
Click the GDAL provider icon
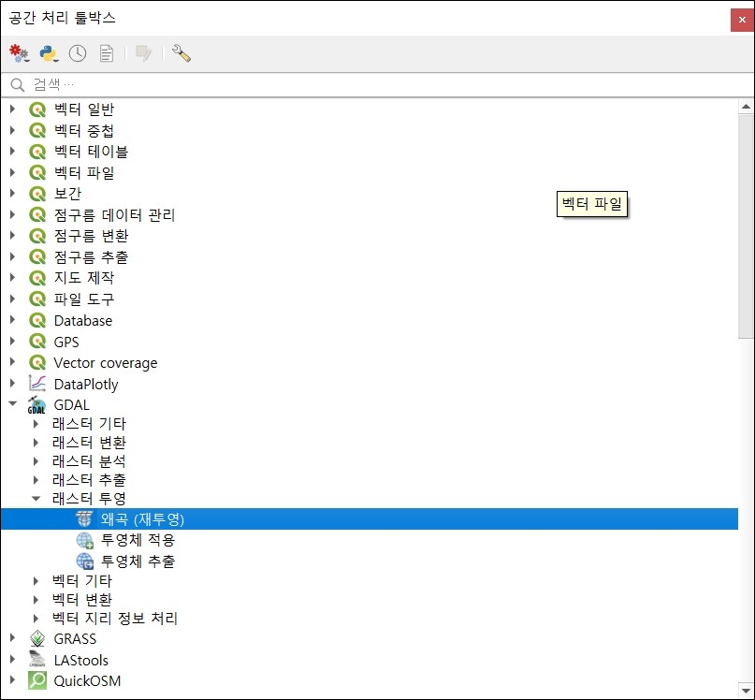point(36,405)
